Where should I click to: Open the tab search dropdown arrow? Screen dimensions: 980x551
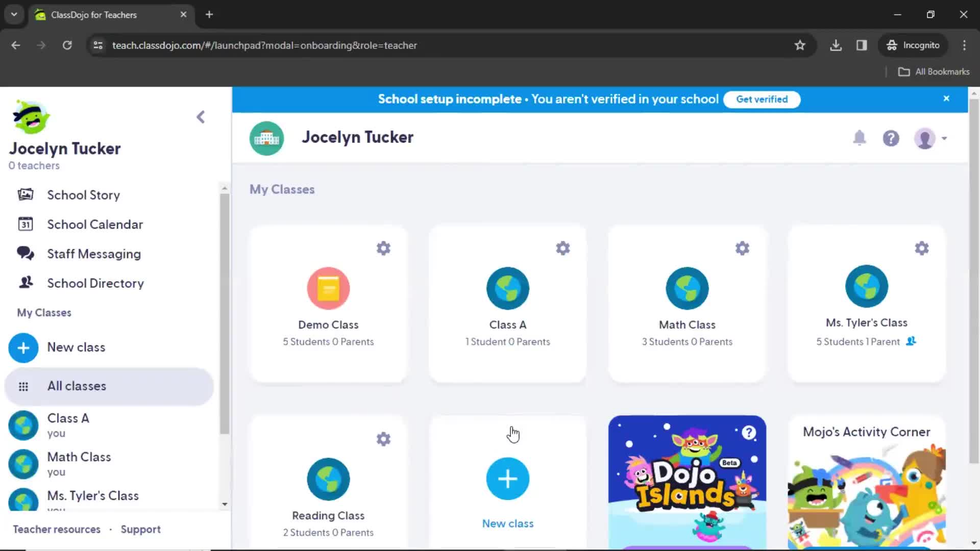coord(14,14)
